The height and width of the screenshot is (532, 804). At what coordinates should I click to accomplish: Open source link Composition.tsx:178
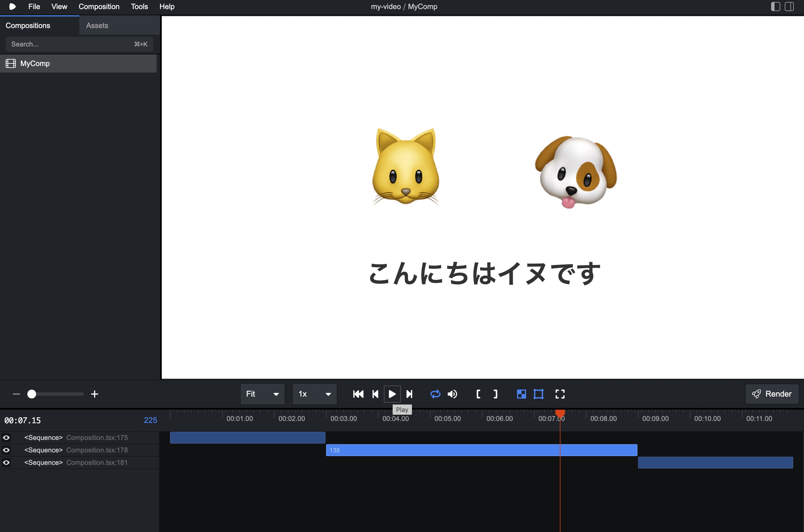(97, 450)
